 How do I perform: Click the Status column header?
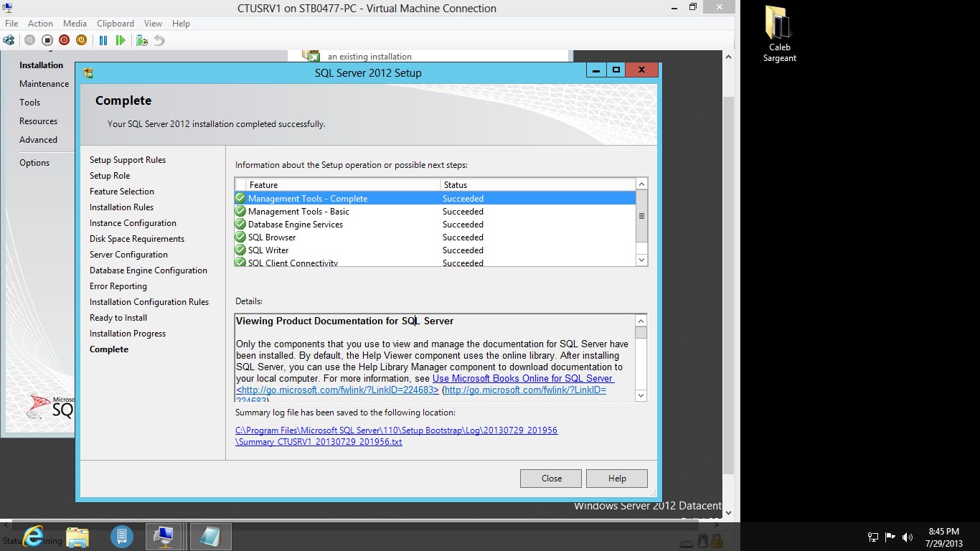(538, 184)
